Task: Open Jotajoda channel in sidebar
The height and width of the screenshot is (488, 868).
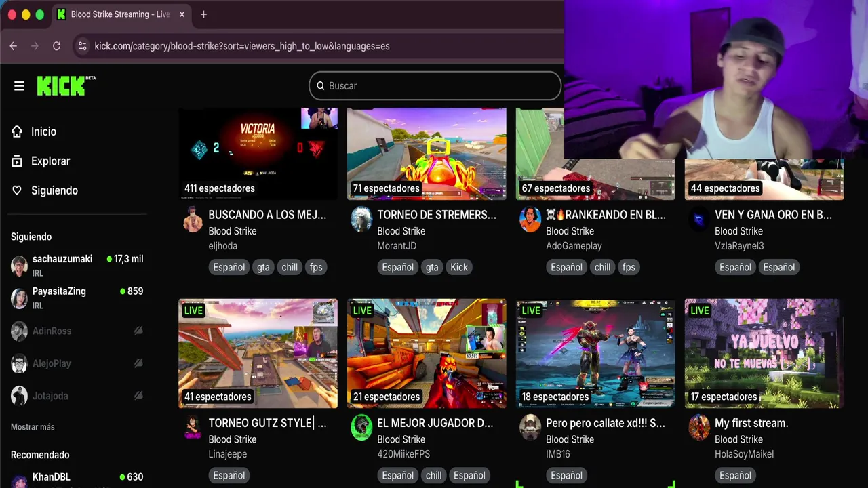Action: (x=77, y=396)
